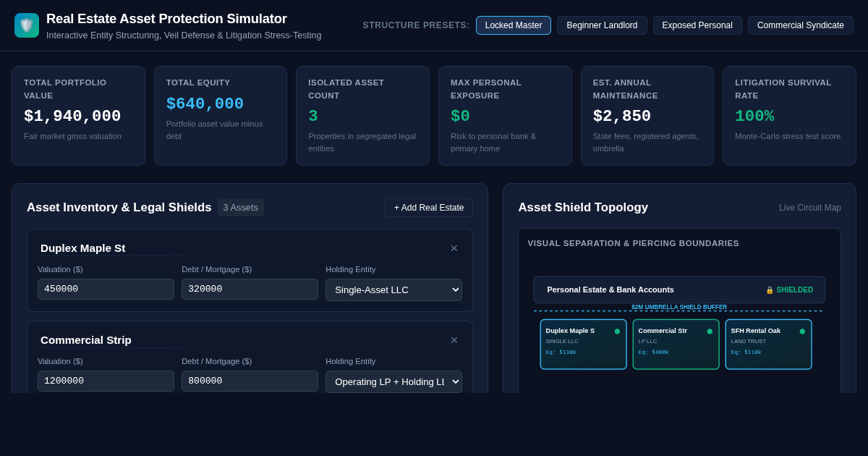Edit Commercial Strip debt field
The image size is (868, 456).
250,381
